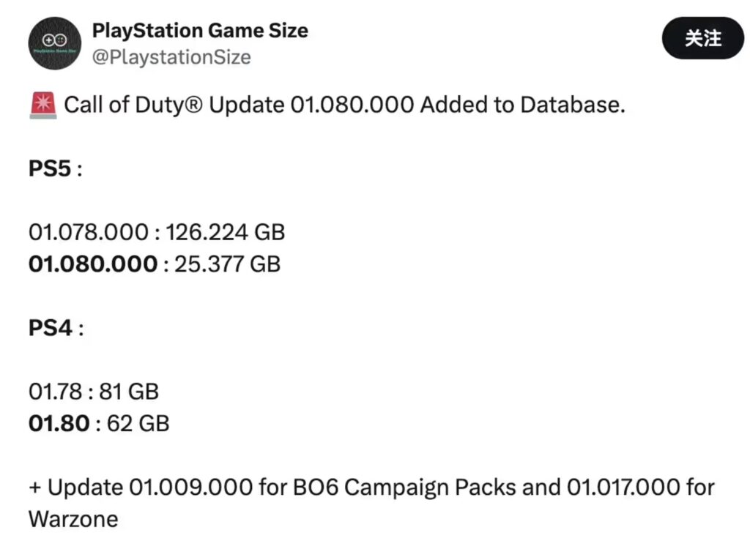Click the 01.78 : 81 GB line
The height and width of the screenshot is (560, 750).
pyautogui.click(x=94, y=392)
